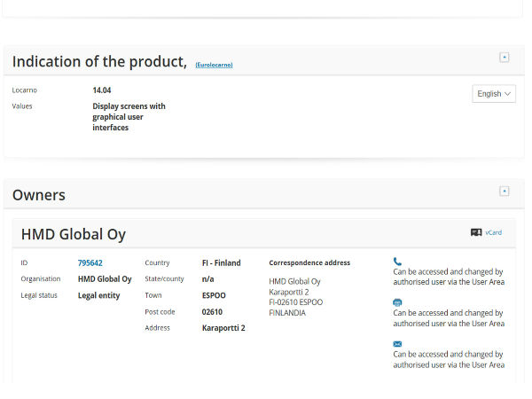532x399 pixels.
Task: Click the HMD Global Oy owner heading
Action: 74,234
